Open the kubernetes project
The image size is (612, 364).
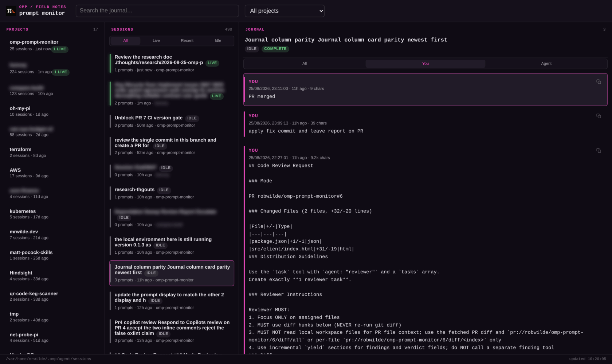coord(52,214)
